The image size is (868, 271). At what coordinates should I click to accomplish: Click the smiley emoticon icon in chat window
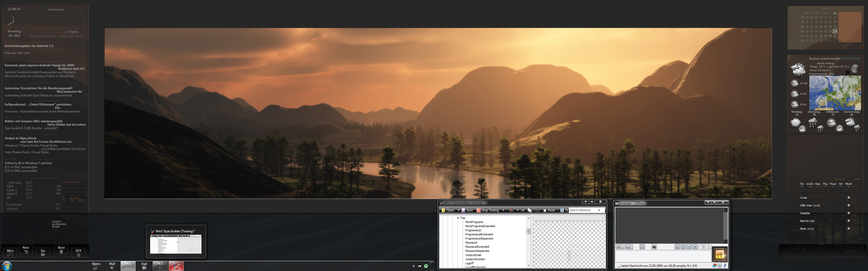(x=642, y=247)
